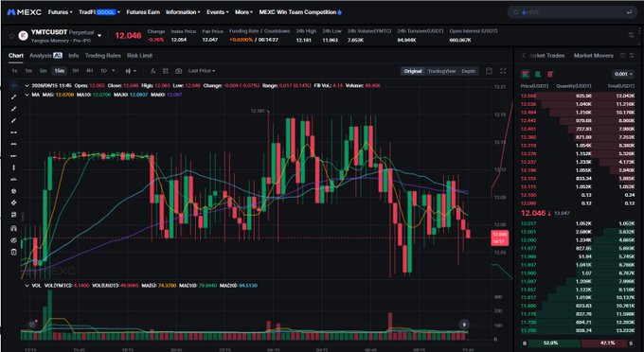Open the TradFi menu dropdown
This screenshot has width=644, height=352.
click(x=99, y=12)
